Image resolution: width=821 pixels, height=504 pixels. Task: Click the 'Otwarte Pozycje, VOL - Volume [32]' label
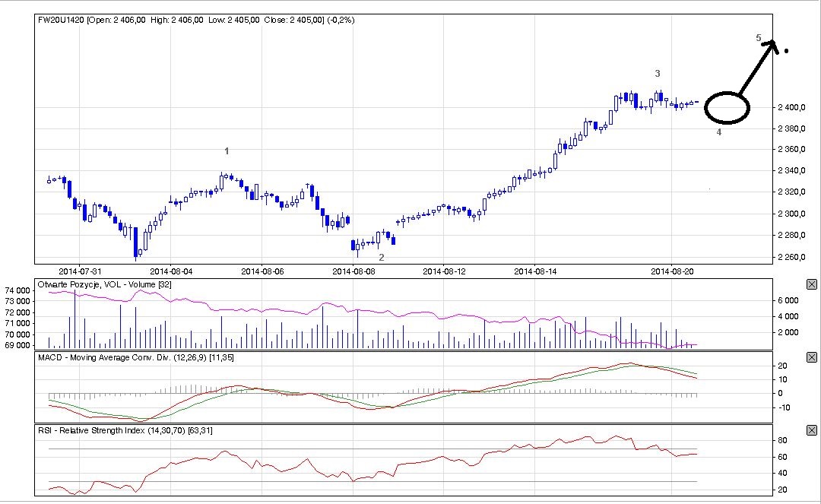pyautogui.click(x=105, y=284)
